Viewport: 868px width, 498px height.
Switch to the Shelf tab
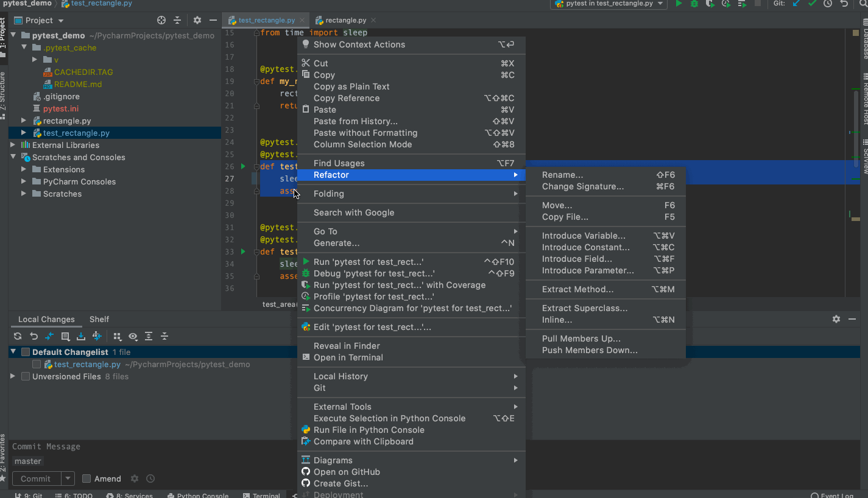pos(99,319)
